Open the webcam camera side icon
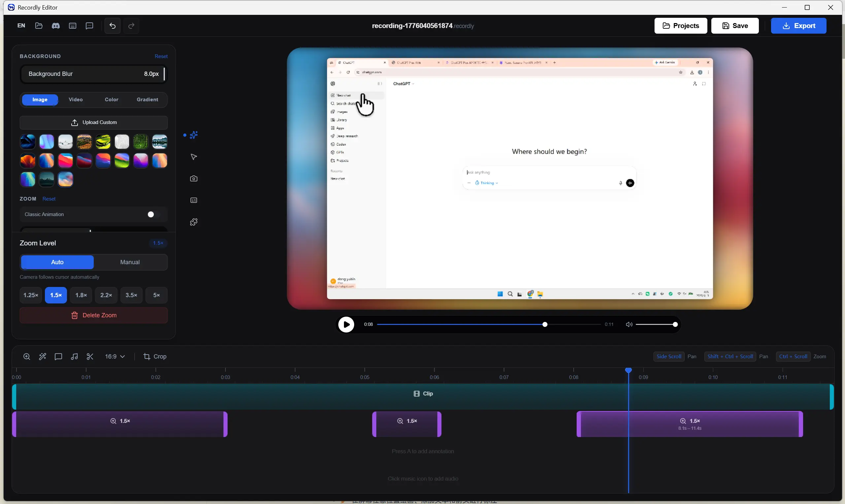This screenshot has width=845, height=504. [194, 179]
